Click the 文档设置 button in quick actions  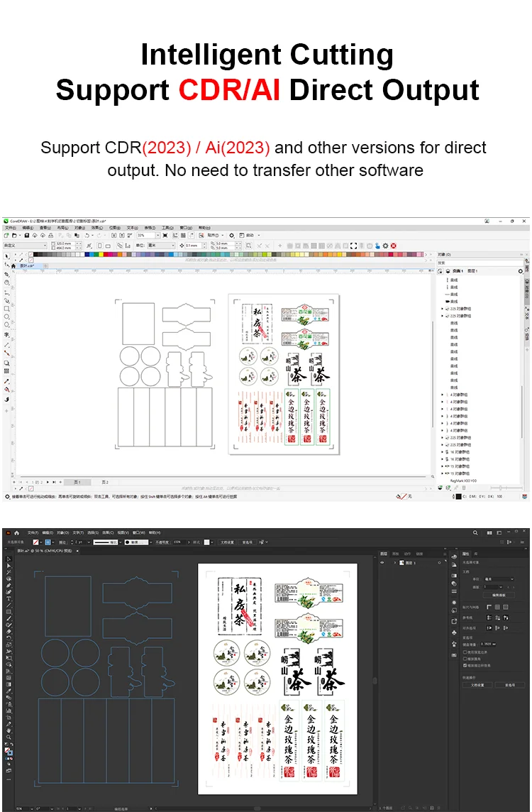[x=477, y=685]
